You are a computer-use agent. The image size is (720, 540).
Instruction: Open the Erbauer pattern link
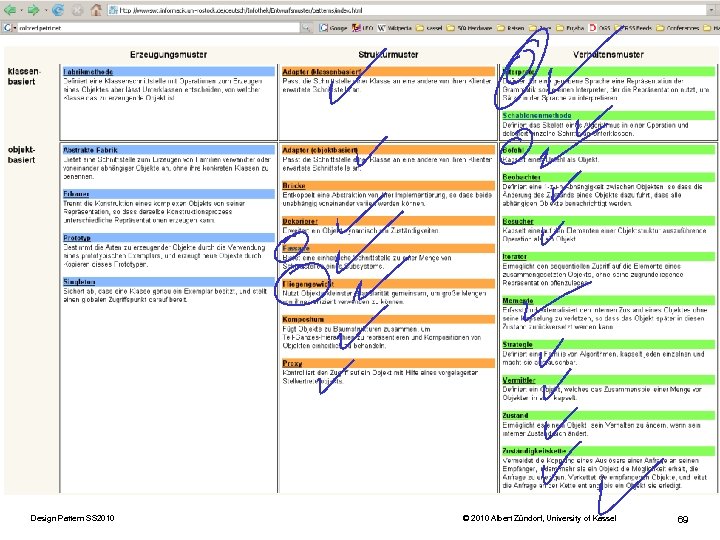(76, 194)
